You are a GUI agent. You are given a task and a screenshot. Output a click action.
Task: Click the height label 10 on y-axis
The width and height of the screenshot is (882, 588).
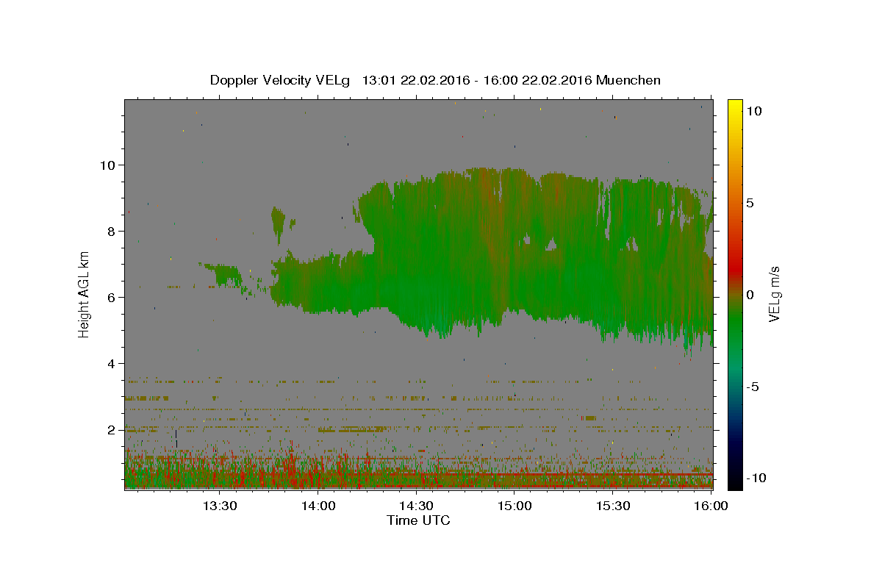tap(107, 165)
